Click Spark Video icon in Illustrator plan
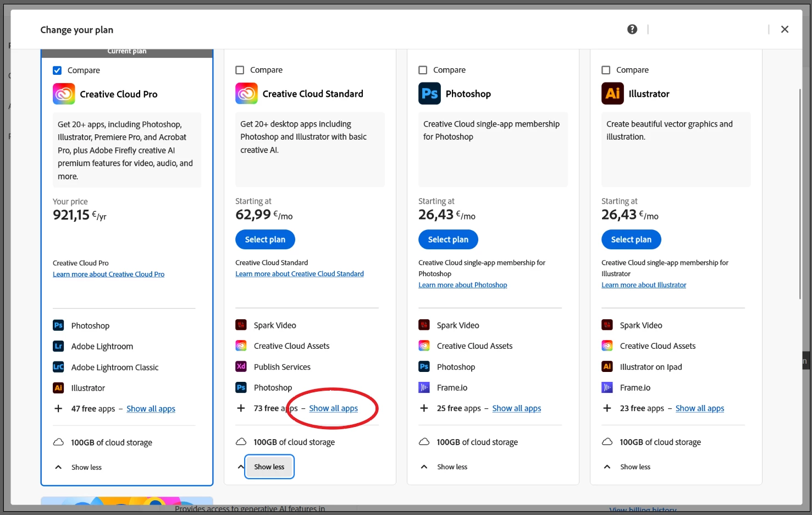This screenshot has width=812, height=515. 607,325
